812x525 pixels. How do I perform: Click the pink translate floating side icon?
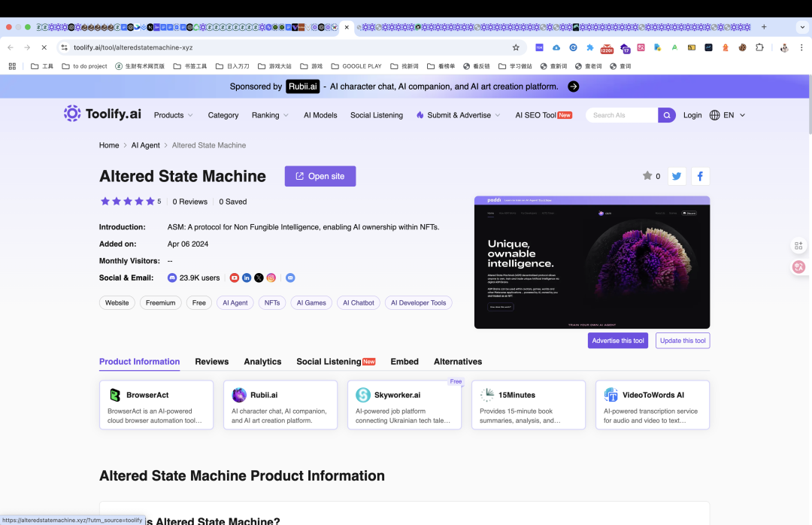click(798, 267)
